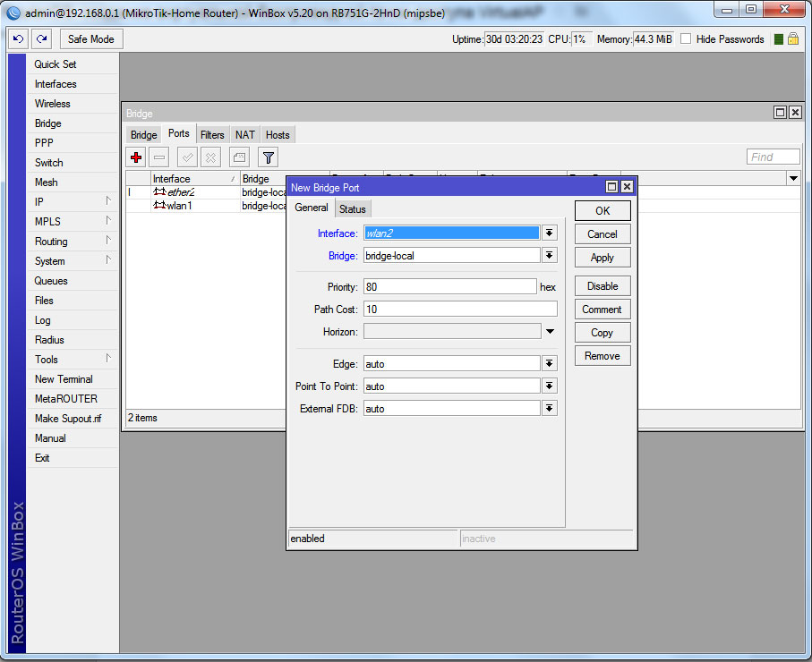Click the yellow padlock icon at top right

[x=793, y=39]
